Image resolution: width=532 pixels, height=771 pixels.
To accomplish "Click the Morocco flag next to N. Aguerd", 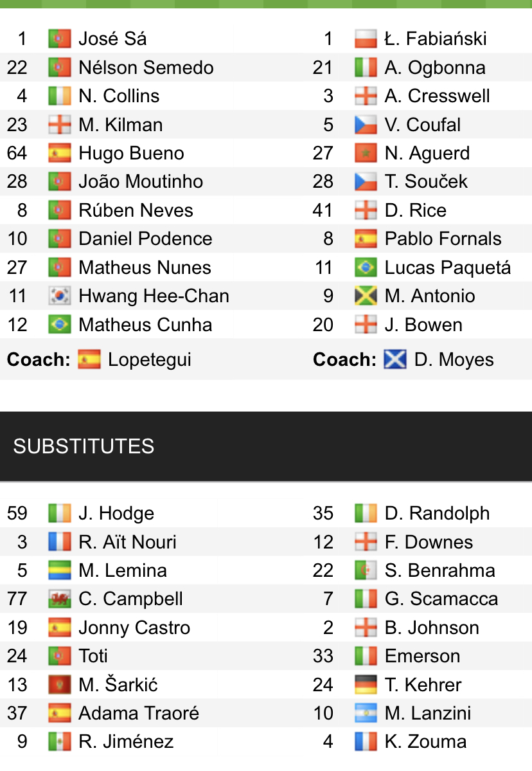I will [366, 154].
